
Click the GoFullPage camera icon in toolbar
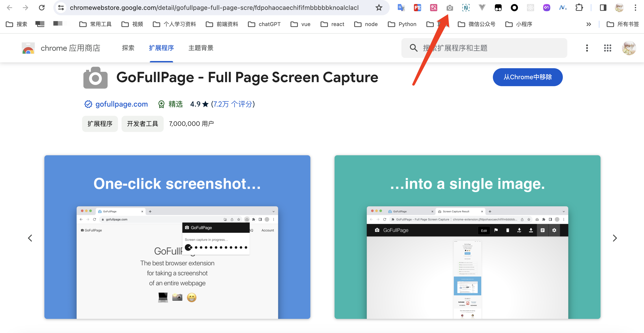coord(450,8)
